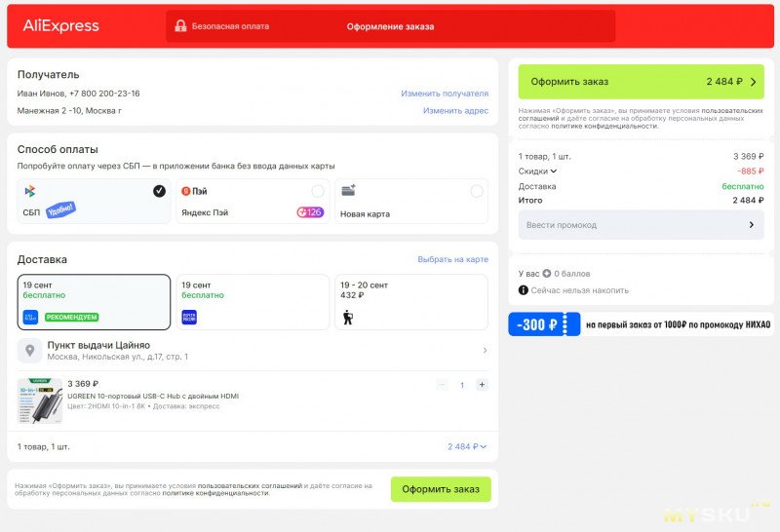The height and width of the screenshot is (532, 780).
Task: Choose Pochta Rossii free delivery card
Action: tap(253, 302)
